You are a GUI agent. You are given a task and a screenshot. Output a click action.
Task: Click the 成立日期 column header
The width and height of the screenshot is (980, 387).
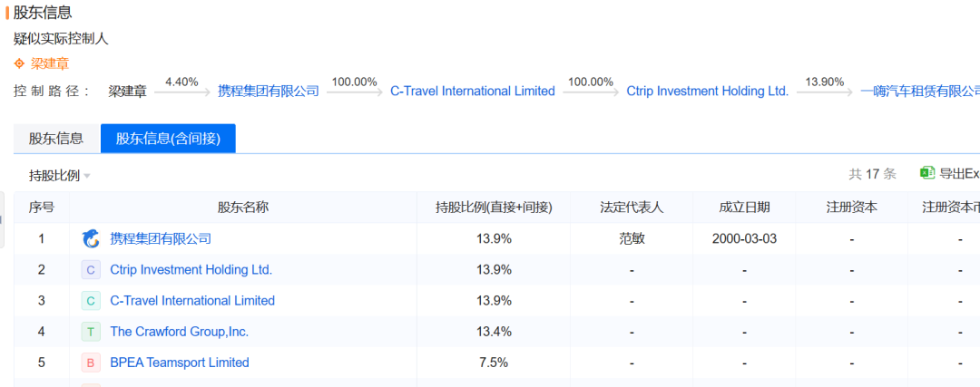click(x=744, y=208)
